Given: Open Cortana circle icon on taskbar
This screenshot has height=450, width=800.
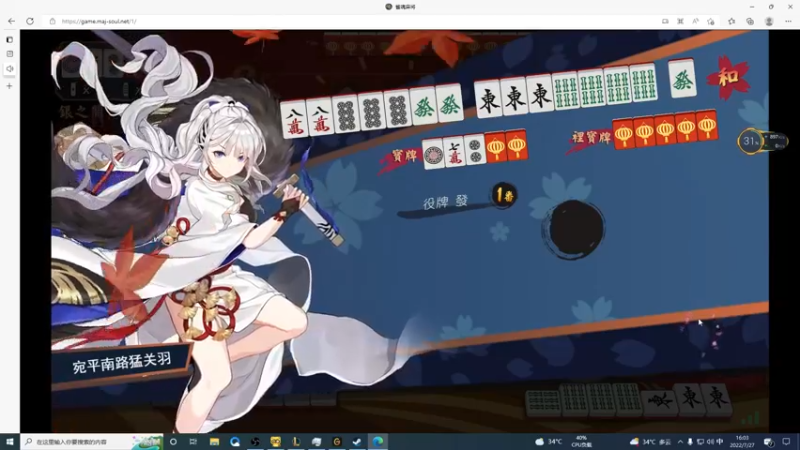Looking at the screenshot, I should [173, 442].
